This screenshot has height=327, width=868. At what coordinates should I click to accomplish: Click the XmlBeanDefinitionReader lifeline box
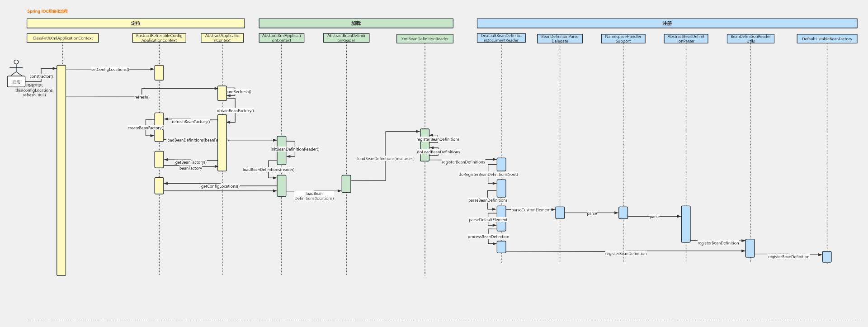coord(425,39)
